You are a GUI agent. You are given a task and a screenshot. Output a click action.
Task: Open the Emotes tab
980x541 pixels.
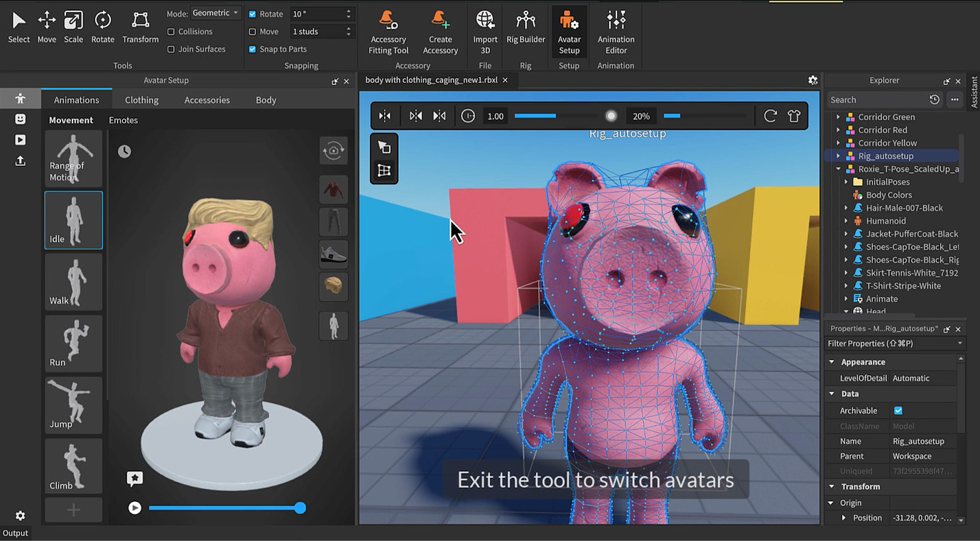point(123,120)
